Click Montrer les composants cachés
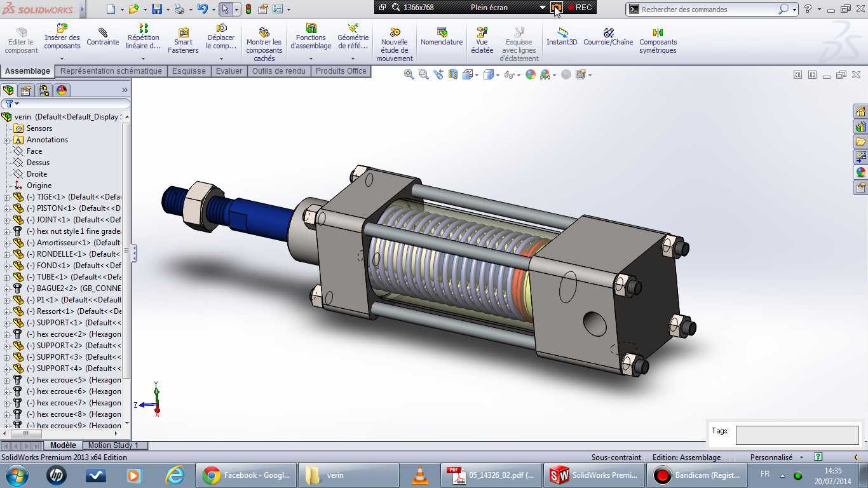 264,44
